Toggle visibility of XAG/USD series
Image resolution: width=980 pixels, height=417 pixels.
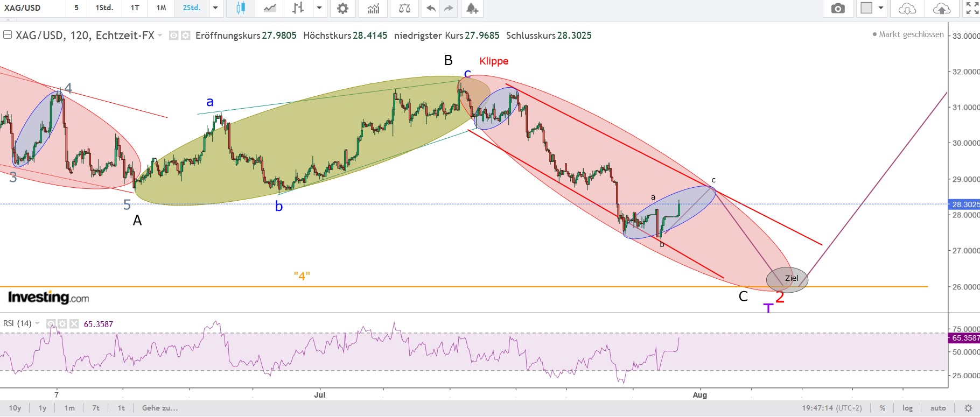(x=174, y=36)
